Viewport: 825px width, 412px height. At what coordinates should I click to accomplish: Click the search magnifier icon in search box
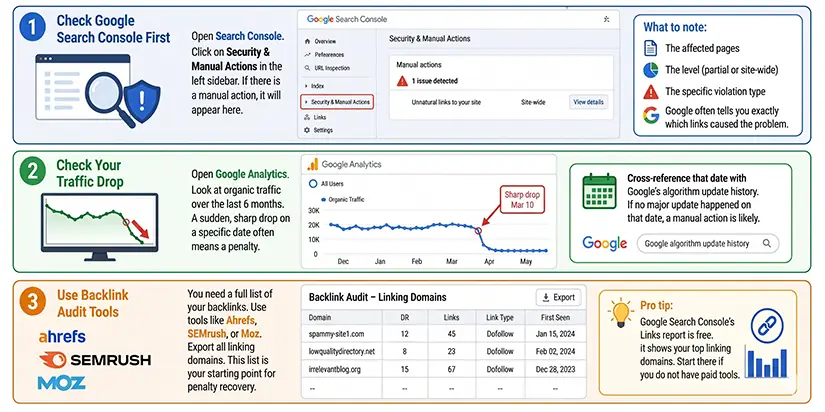click(767, 244)
